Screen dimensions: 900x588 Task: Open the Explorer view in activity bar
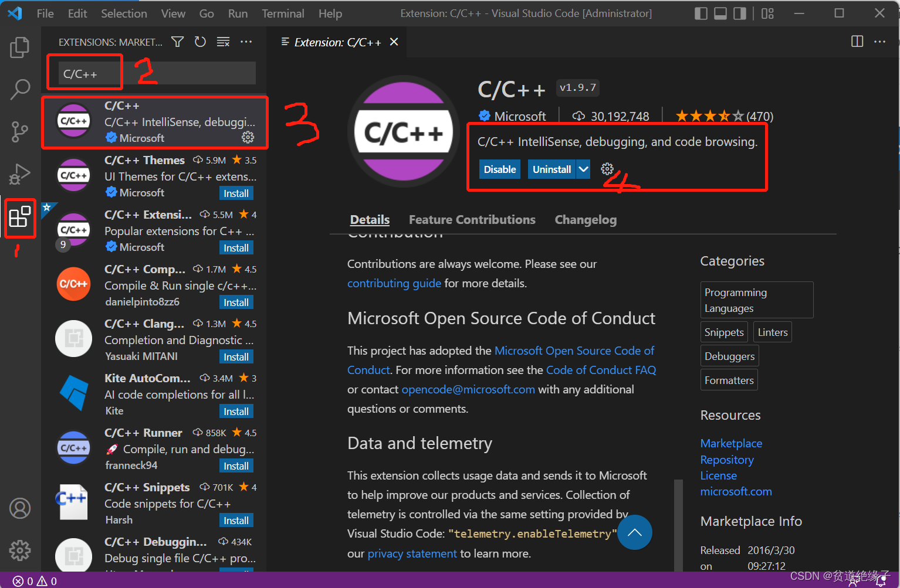pos(20,47)
